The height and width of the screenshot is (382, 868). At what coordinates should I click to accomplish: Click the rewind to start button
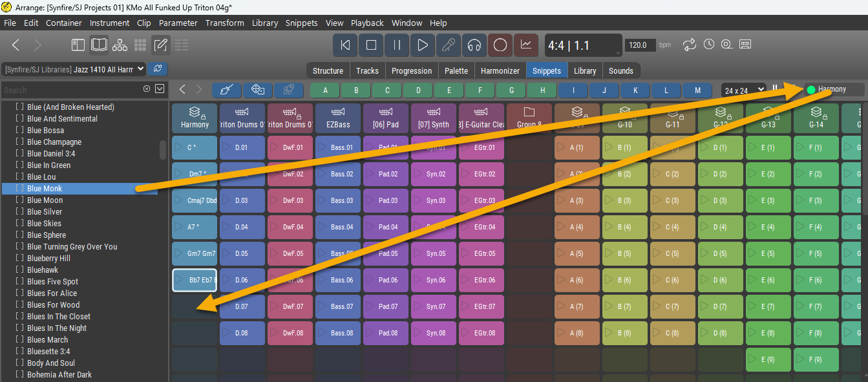tap(345, 45)
